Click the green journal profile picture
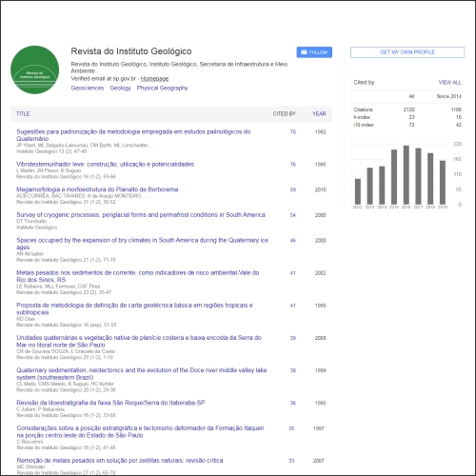This screenshot has width=476, height=476. pyautogui.click(x=35, y=69)
